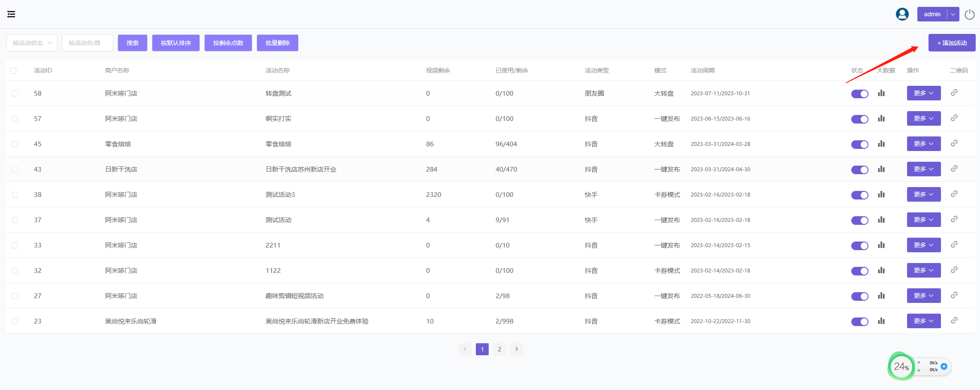The width and height of the screenshot is (980, 390).
Task: Check the select-all header checkbox
Action: pyautogui.click(x=13, y=71)
